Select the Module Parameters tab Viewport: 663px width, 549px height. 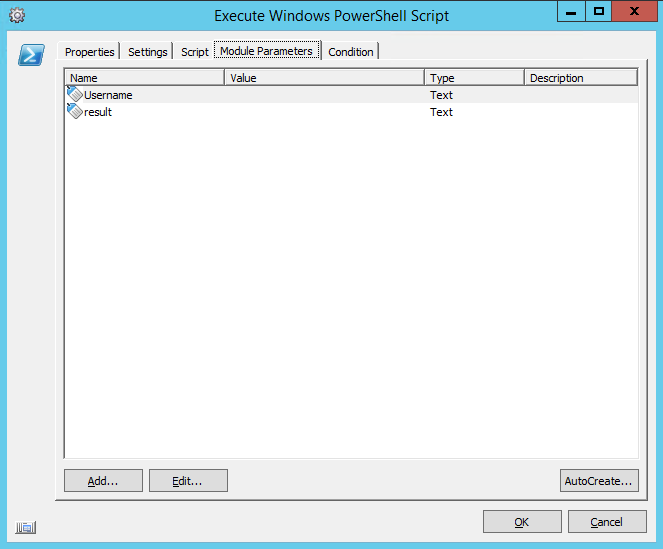(x=267, y=51)
